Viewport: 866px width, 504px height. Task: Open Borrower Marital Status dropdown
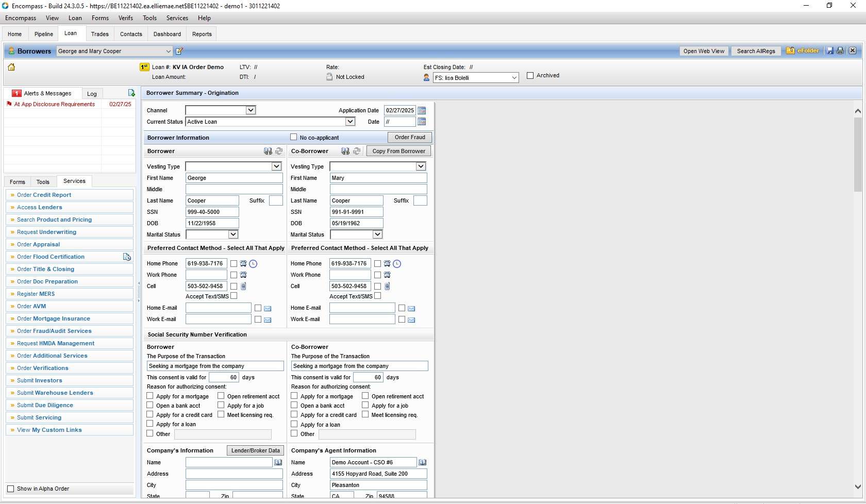tap(233, 234)
